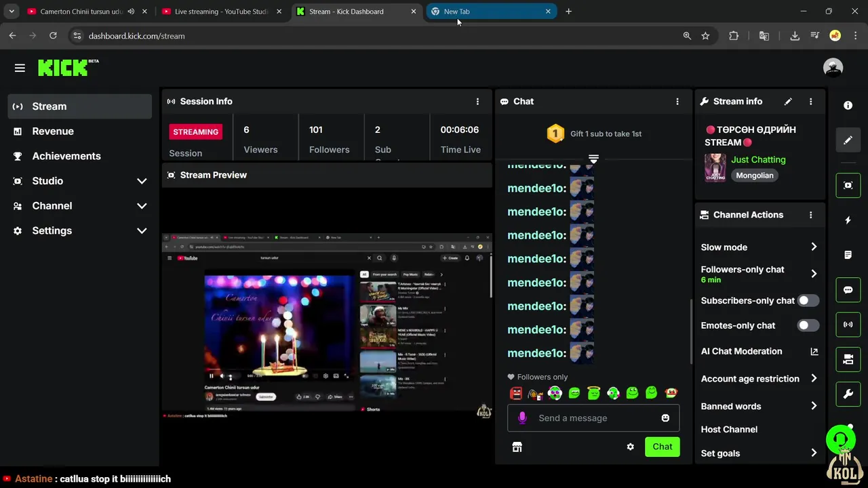868x488 pixels.
Task: Bookmark this page with star icon
Action: [705, 36]
